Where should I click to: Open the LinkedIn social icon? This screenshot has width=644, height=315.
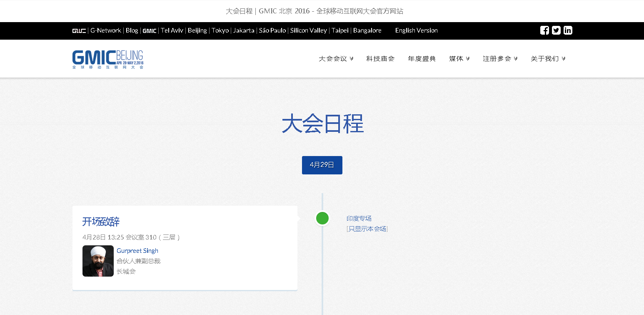point(568,30)
